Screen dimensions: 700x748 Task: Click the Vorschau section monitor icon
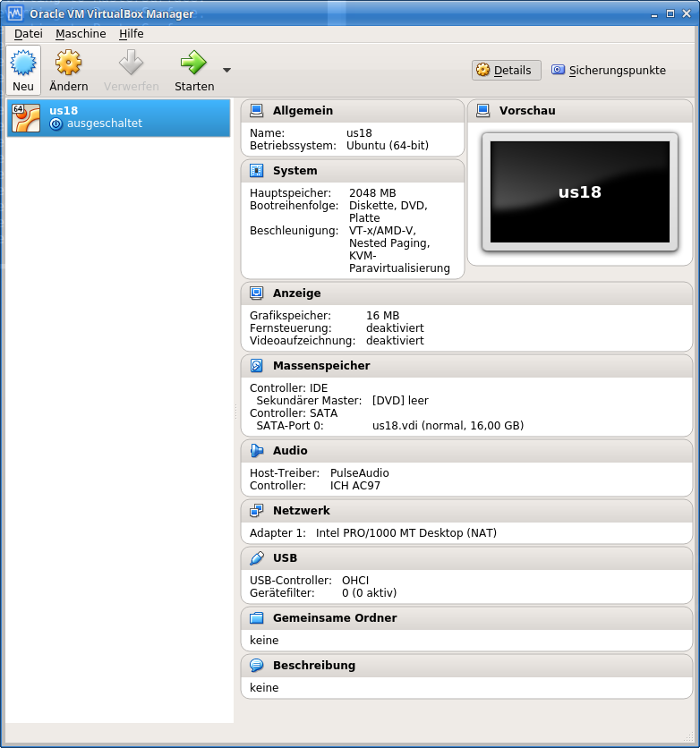pyautogui.click(x=482, y=111)
